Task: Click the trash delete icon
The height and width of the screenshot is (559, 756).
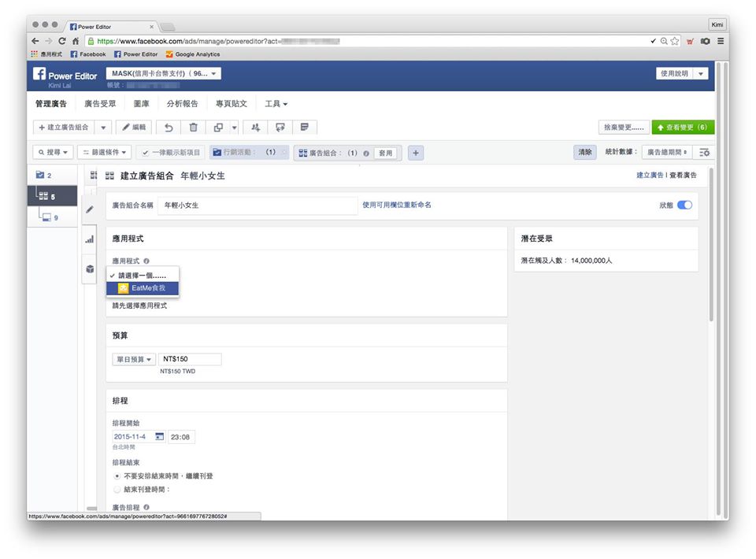Action: click(x=194, y=128)
